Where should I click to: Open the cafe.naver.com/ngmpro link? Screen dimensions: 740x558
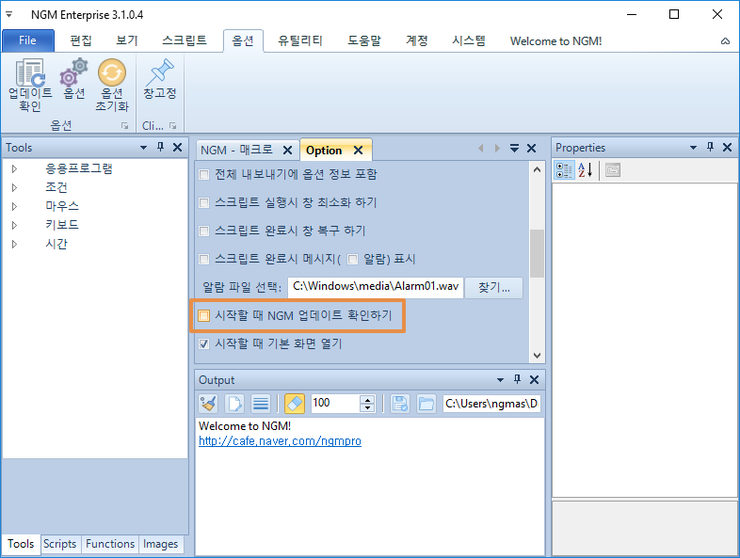pyautogui.click(x=280, y=441)
